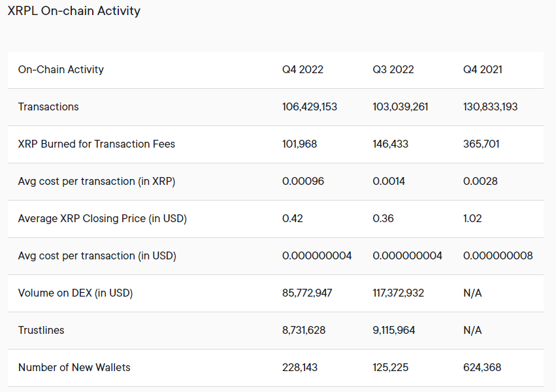
Task: Click DEX volume 85,772,947
Action: (307, 293)
